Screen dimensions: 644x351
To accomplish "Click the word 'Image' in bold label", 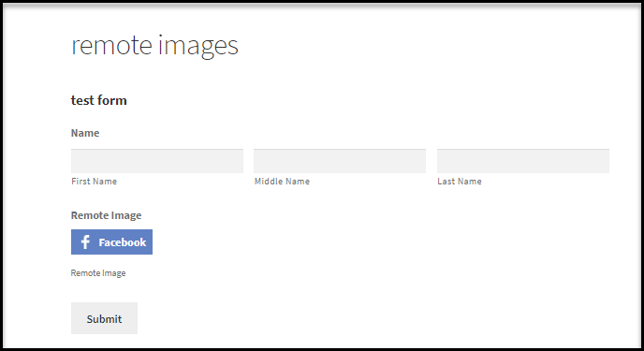I will tap(126, 216).
